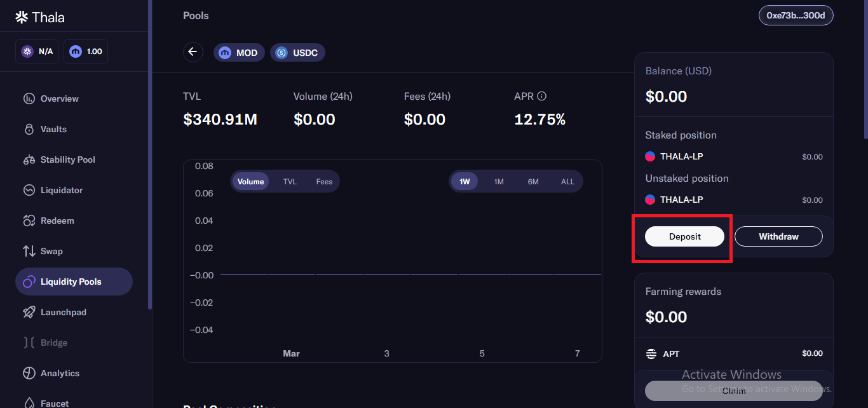
Task: Click the page vertical scrollbar
Action: pyautogui.click(x=865, y=69)
